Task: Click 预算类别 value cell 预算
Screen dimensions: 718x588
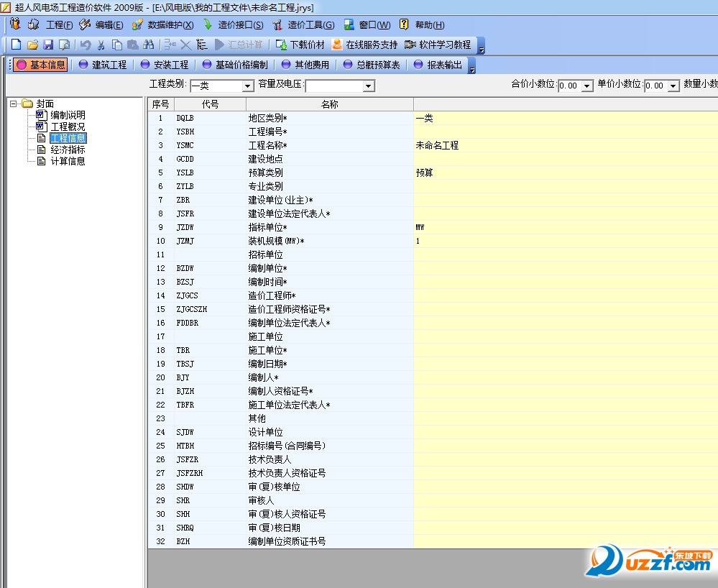Action: pos(566,173)
